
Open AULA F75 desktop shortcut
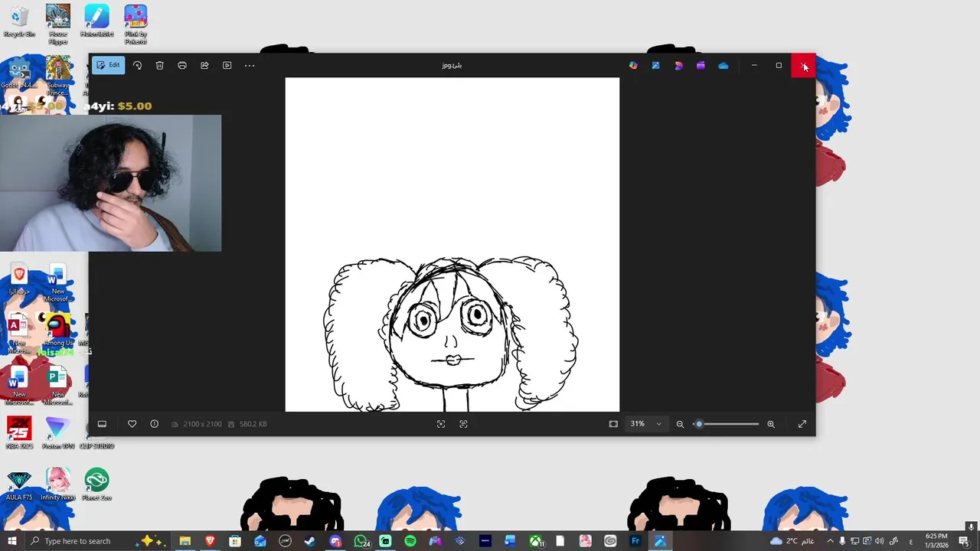(x=19, y=484)
